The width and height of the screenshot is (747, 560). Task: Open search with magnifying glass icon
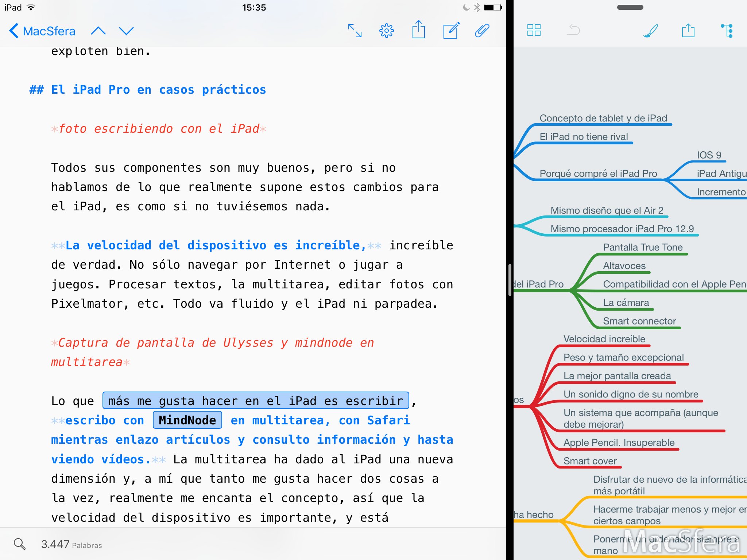coord(19,544)
